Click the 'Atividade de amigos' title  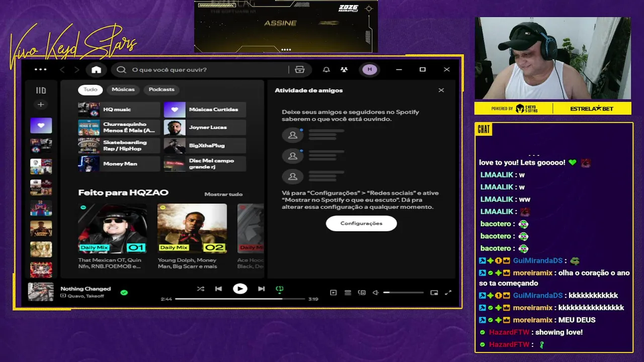click(308, 90)
